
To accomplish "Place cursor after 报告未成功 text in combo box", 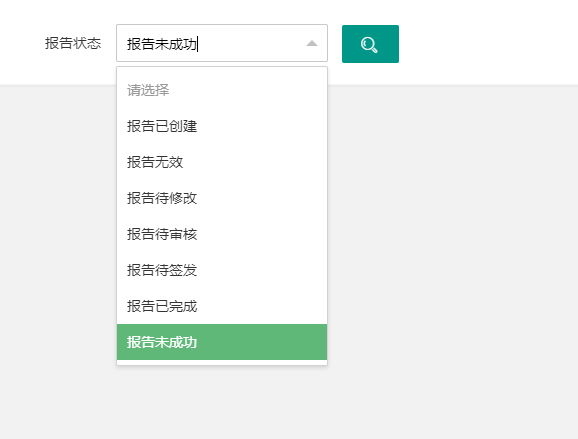I will click(x=199, y=44).
